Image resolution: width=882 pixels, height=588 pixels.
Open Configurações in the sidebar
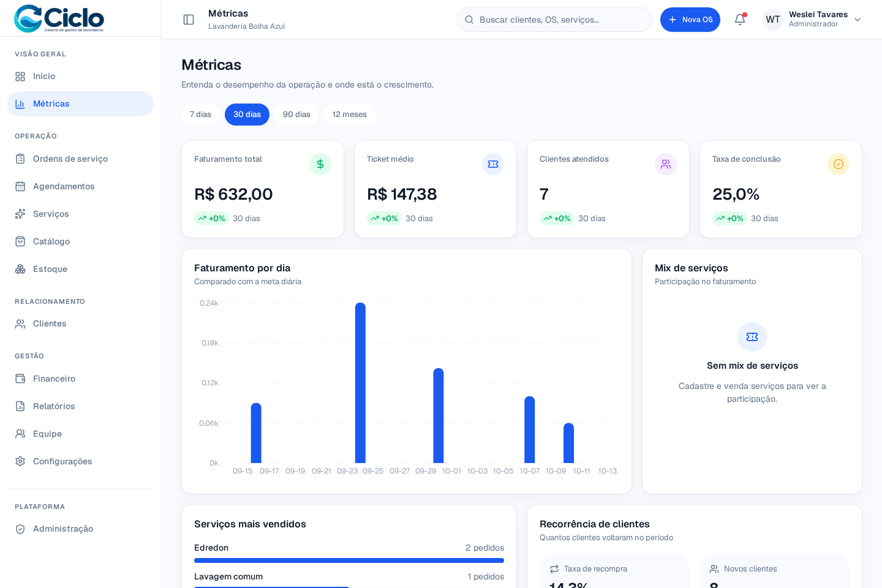[x=80, y=462]
